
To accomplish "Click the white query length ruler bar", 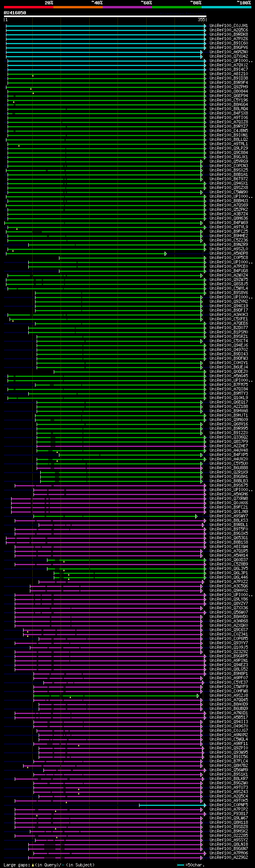I will (105, 16).
